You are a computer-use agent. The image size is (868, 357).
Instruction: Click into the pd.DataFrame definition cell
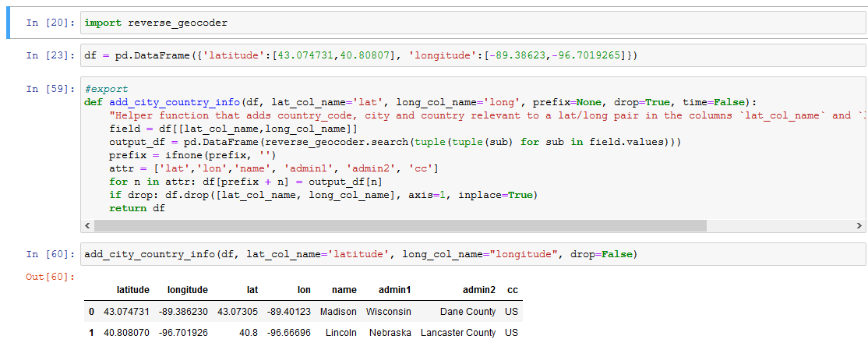coord(468,55)
